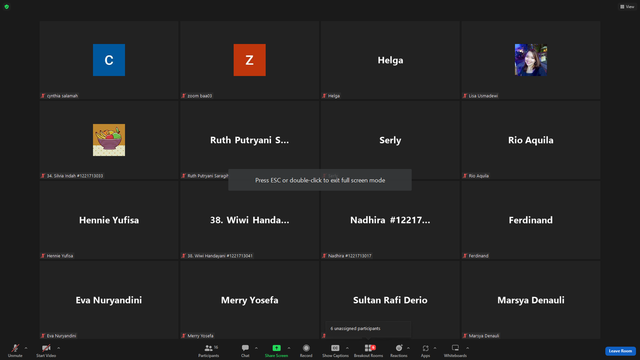Click the '6 unassigned participants' tooltip
Viewport: 640px width, 360px height.
click(368, 329)
